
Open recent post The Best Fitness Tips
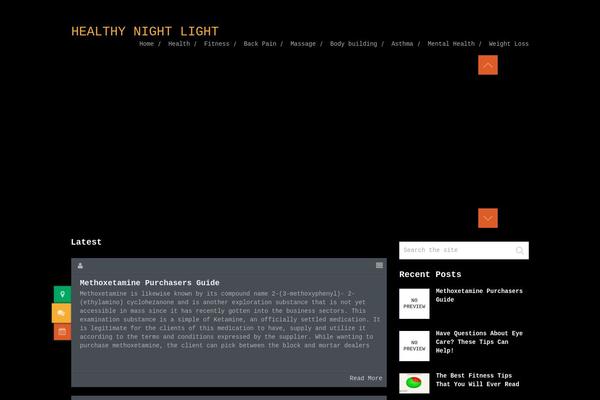(478, 380)
